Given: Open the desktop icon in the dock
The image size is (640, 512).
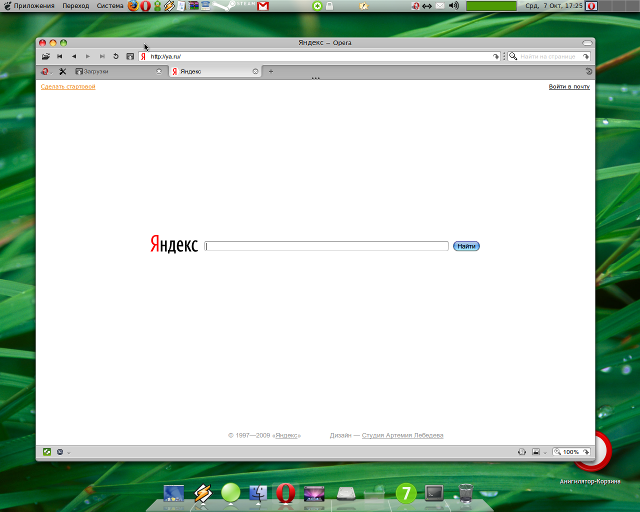Looking at the screenshot, I should pos(174,493).
